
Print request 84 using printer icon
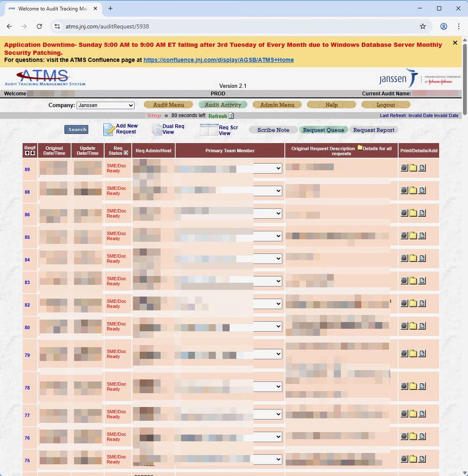click(404, 258)
